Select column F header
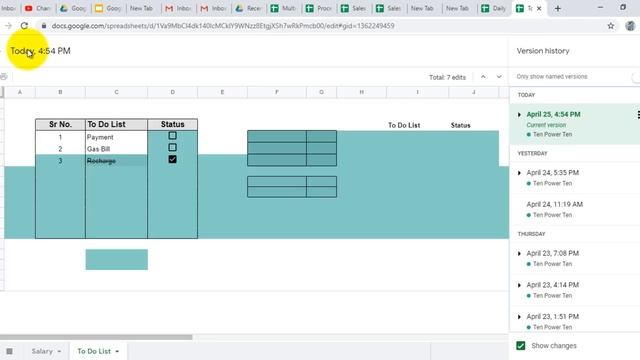640x360 pixels. [277, 92]
